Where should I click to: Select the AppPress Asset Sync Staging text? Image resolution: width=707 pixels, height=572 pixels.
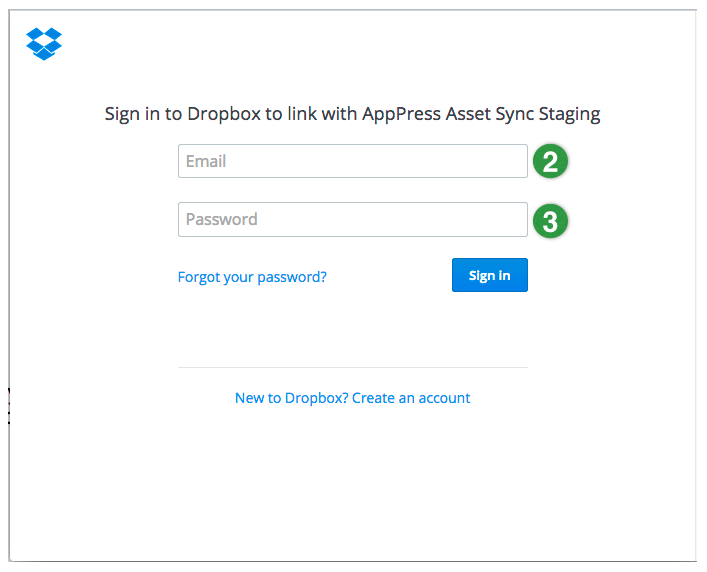[x=481, y=114]
